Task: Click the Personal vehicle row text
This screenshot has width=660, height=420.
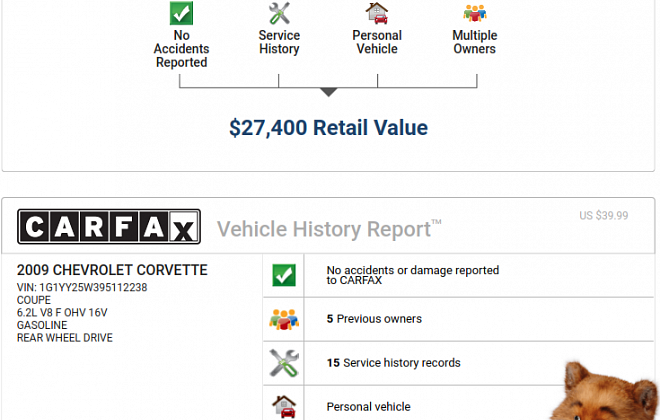Action: [368, 407]
